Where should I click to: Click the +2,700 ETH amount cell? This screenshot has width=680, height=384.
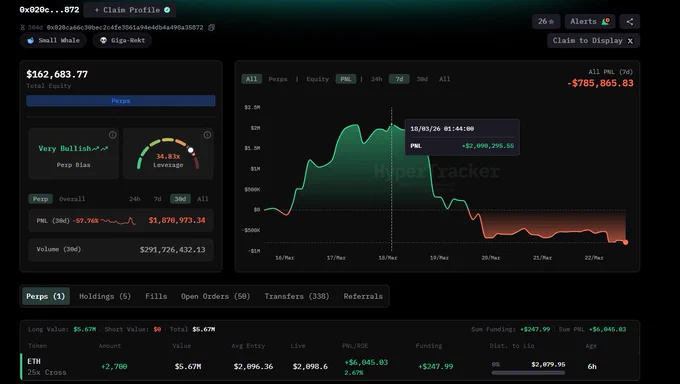click(114, 367)
